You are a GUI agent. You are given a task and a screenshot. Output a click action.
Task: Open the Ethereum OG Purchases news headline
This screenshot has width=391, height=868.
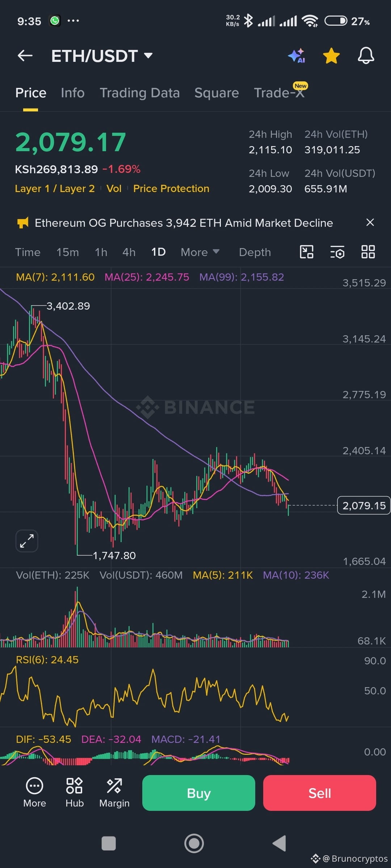coord(184,223)
